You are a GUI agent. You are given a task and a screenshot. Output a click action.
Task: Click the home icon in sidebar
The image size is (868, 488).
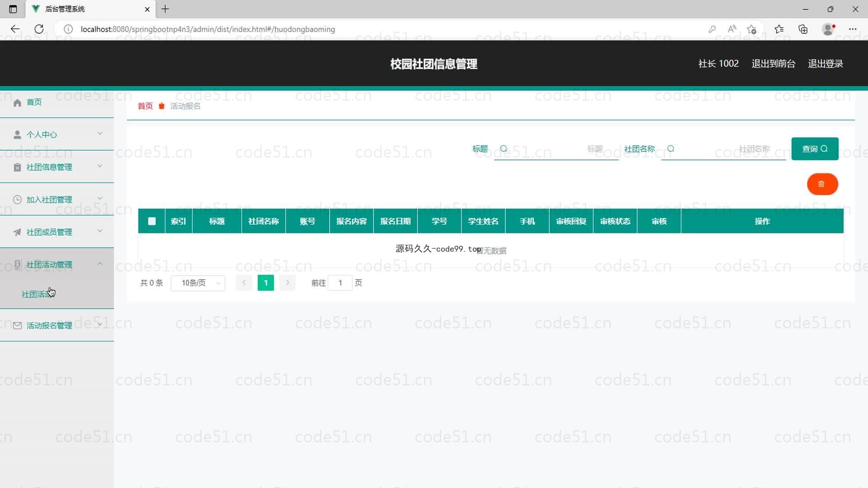(x=17, y=103)
